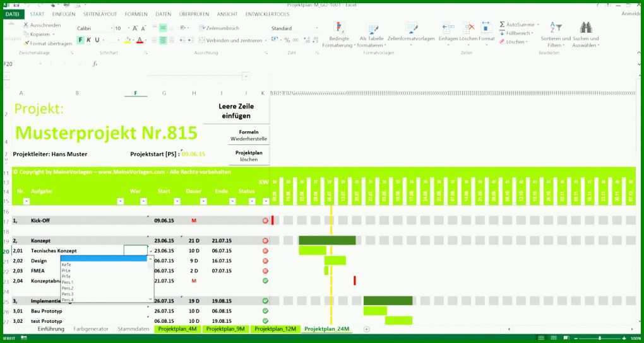Switch to the ENTWICKLERTOOLS ribbon tab
The image size is (644, 343).
pyautogui.click(x=267, y=14)
